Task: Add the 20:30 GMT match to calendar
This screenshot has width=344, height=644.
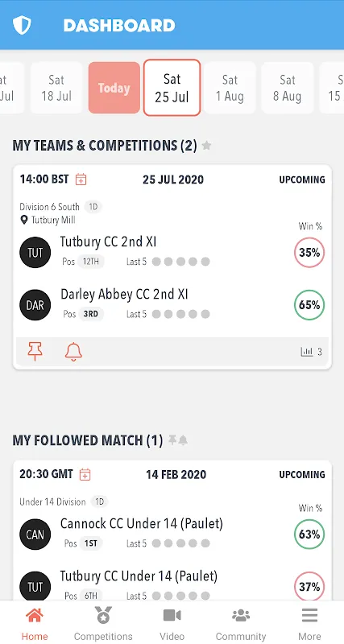Action: pyautogui.click(x=85, y=474)
